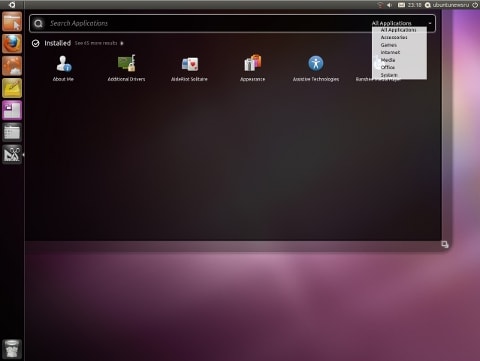This screenshot has width=480, height=361.
Task: Click the dash window resize icon at bottom right
Action: tap(445, 244)
